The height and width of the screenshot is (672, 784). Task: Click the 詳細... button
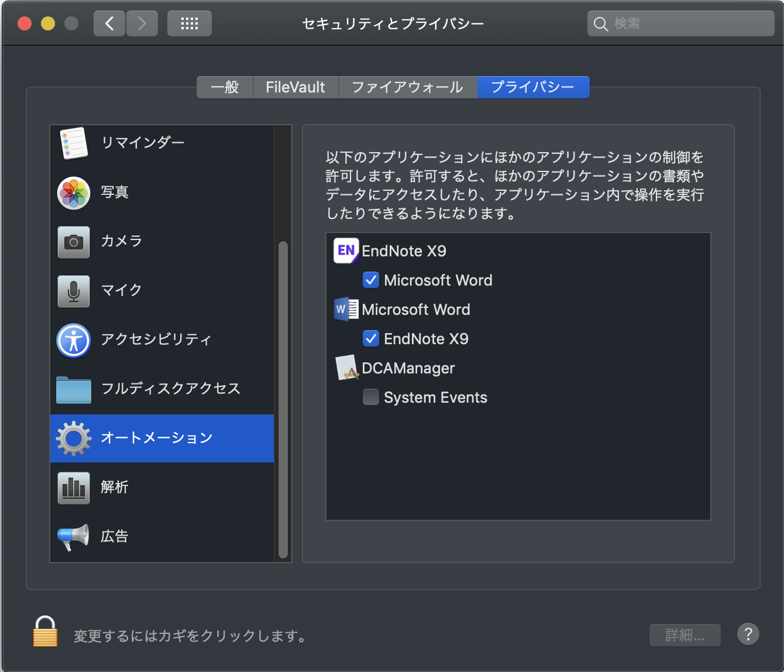tap(685, 635)
